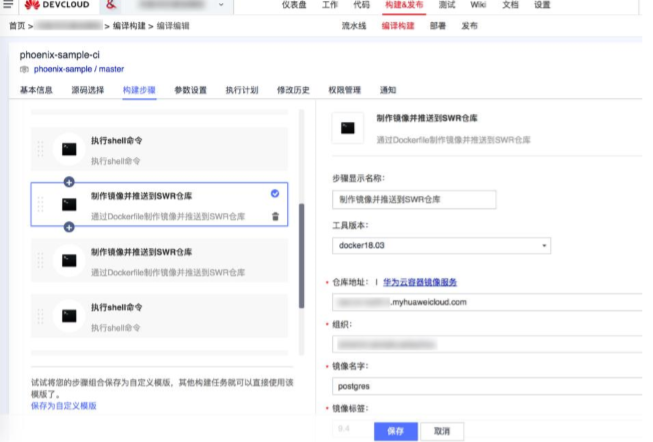The width and height of the screenshot is (653, 442).
Task: Expand the project selector dropdown arrow
Action: (221, 5)
